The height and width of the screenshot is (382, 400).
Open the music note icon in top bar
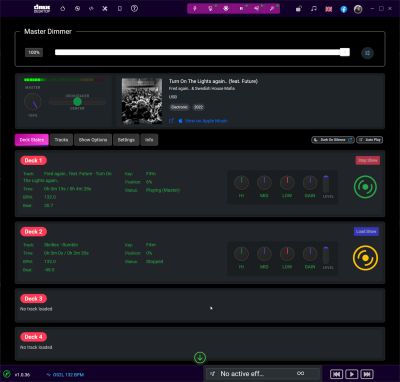[314, 9]
